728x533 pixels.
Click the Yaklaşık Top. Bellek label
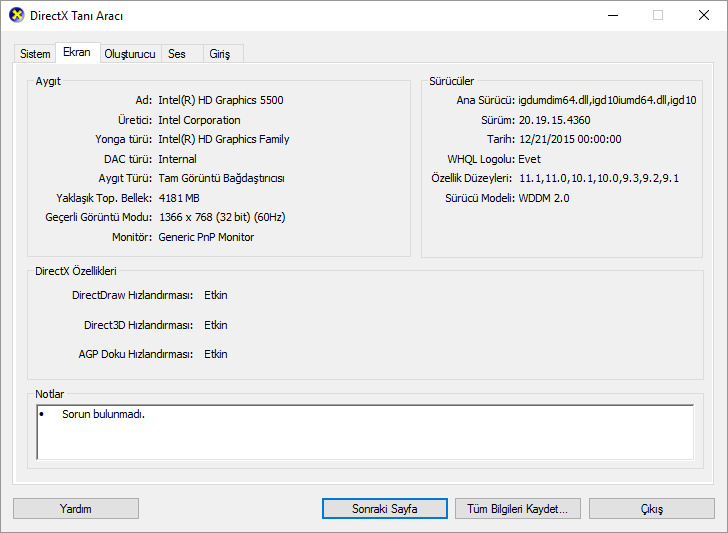(x=104, y=198)
